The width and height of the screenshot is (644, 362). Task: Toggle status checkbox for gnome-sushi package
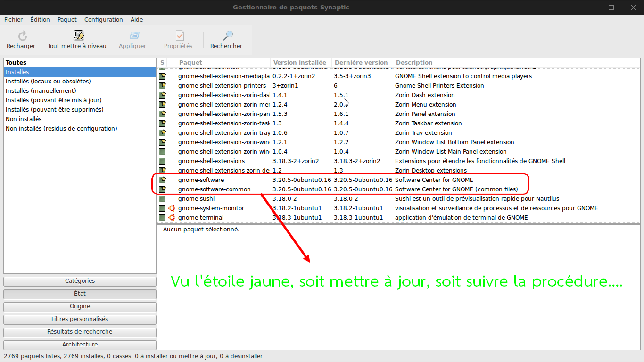162,199
